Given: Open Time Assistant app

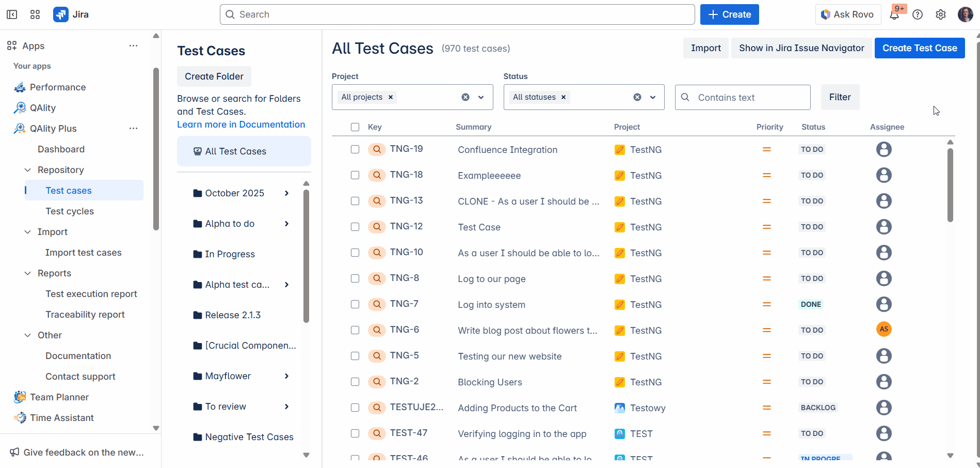Looking at the screenshot, I should click(62, 418).
